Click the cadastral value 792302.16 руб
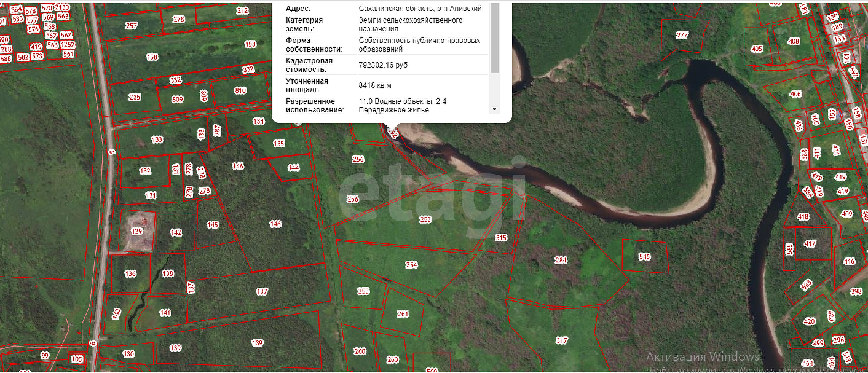The image size is (868, 373). point(383,65)
